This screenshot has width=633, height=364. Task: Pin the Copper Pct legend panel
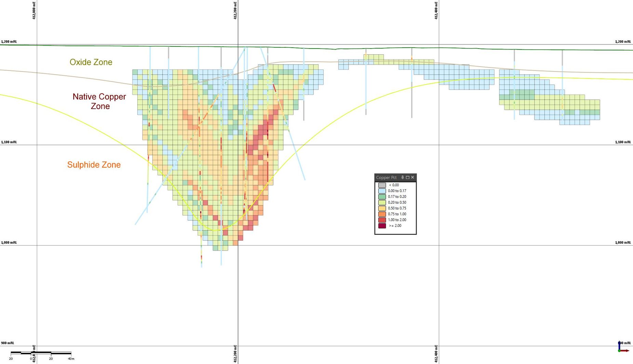click(403, 177)
